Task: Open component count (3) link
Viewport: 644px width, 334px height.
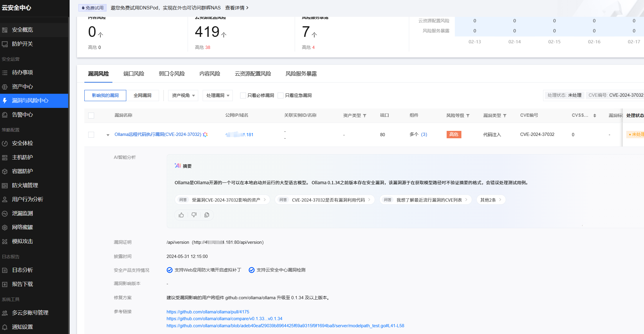Action: pos(424,134)
